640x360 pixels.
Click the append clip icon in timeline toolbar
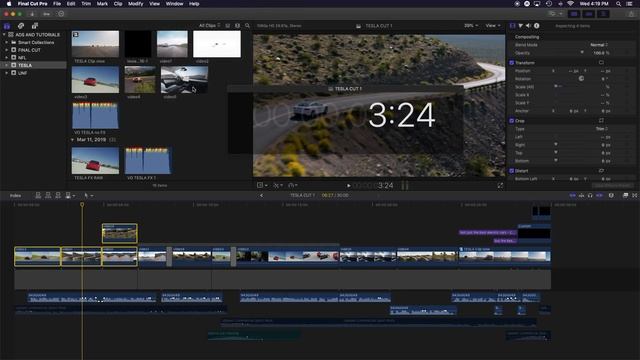(x=58, y=196)
